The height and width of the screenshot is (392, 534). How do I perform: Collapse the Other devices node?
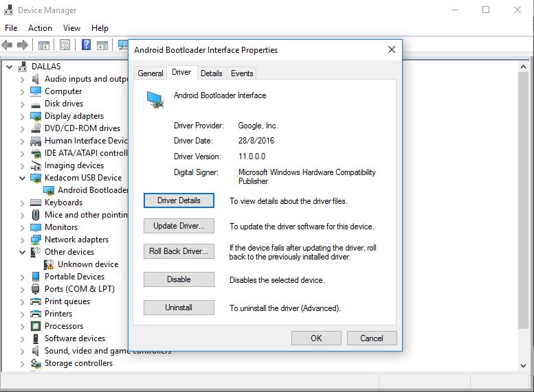coord(23,252)
